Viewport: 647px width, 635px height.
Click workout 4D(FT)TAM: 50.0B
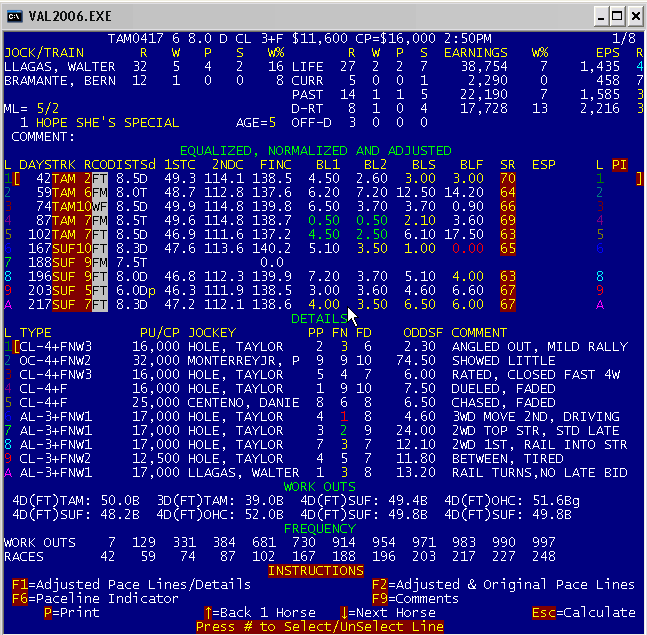[x=76, y=500]
